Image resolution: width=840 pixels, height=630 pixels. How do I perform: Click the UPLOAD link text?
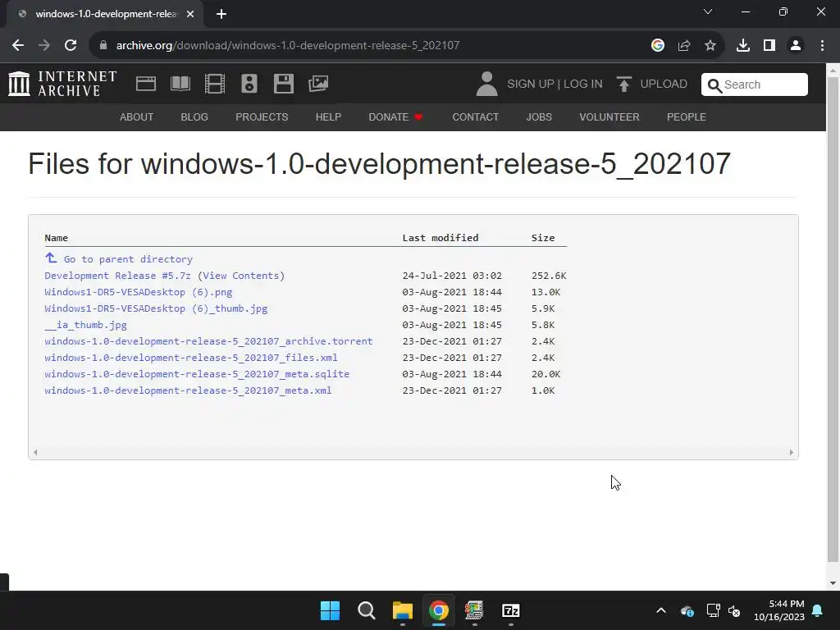click(x=664, y=84)
